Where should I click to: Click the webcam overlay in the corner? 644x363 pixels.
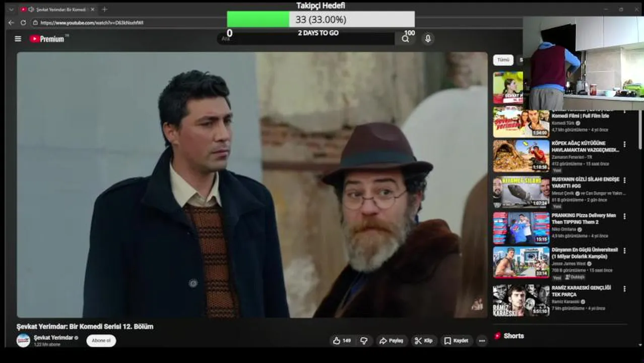pyautogui.click(x=583, y=64)
